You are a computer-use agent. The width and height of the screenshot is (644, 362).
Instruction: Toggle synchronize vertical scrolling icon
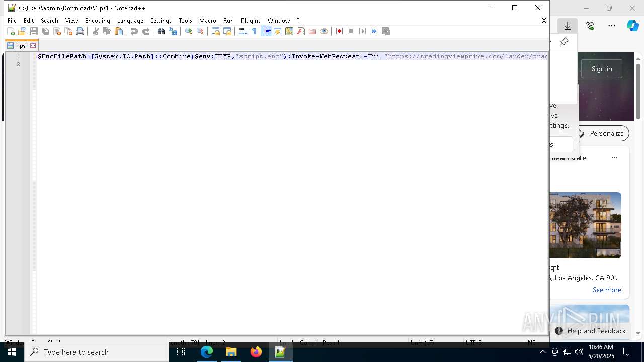215,31
